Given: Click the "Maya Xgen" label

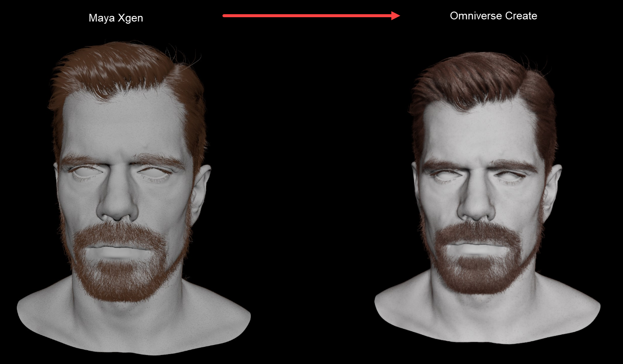Looking at the screenshot, I should tap(116, 18).
